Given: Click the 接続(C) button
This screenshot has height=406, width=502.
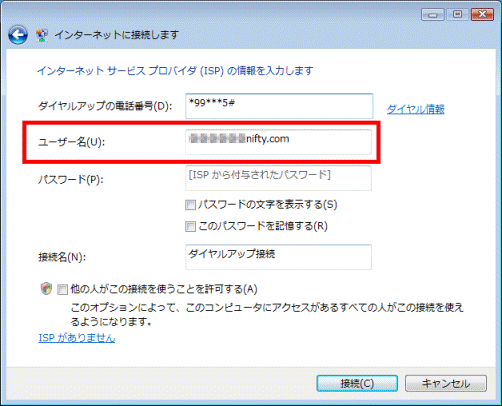Looking at the screenshot, I should [x=357, y=384].
